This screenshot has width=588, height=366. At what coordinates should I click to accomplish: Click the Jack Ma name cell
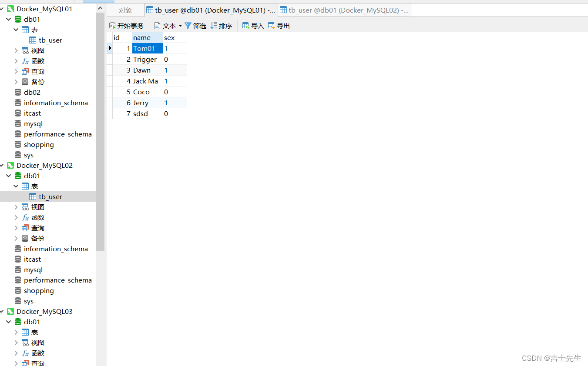[148, 81]
